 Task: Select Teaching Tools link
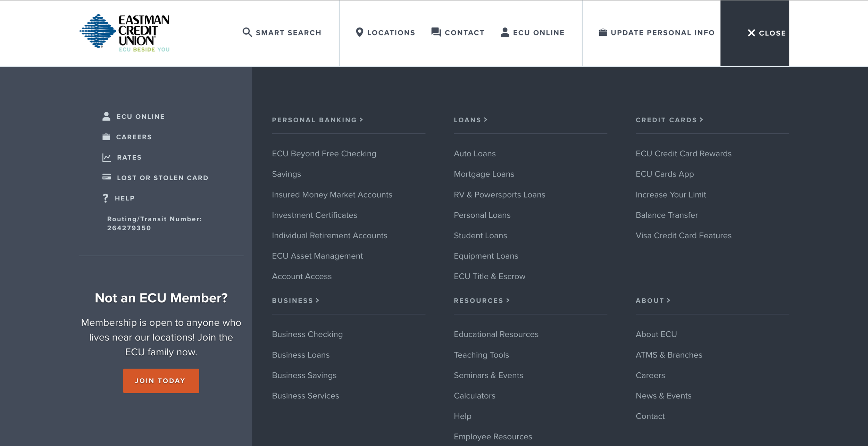tap(481, 355)
